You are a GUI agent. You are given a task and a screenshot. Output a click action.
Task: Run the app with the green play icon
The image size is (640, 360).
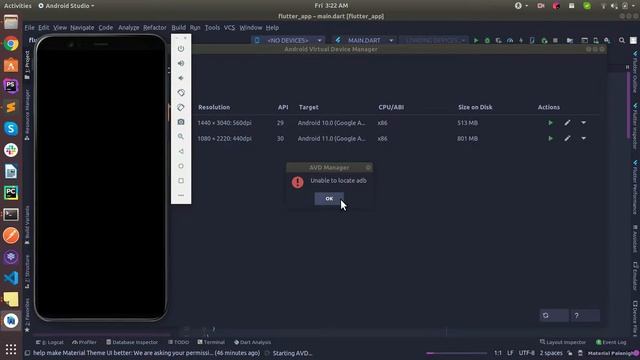point(476,40)
